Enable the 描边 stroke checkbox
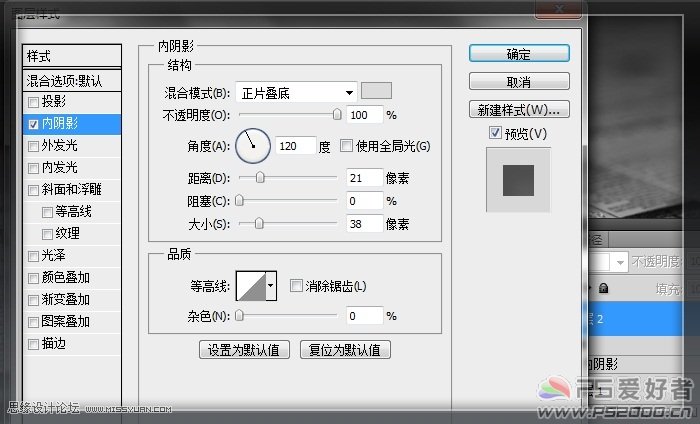Image resolution: width=700 pixels, height=424 pixels. [33, 344]
